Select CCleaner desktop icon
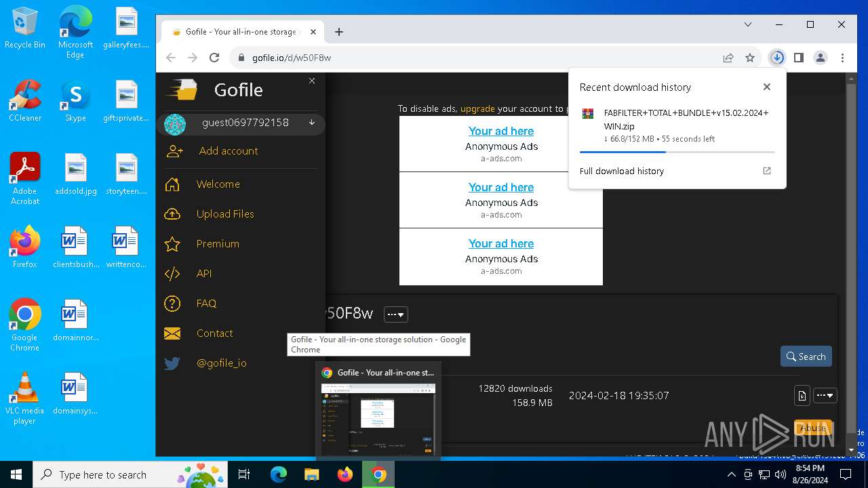 click(24, 102)
